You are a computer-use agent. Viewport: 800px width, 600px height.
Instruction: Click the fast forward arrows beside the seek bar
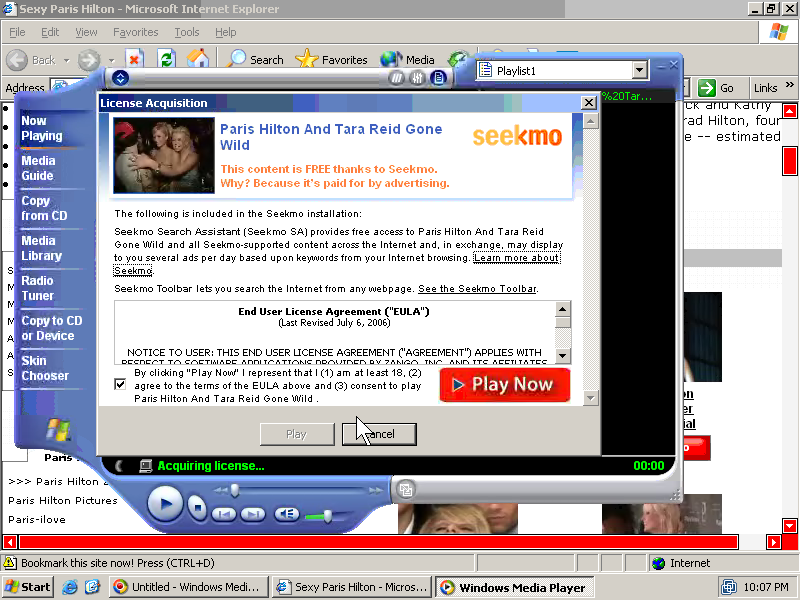pyautogui.click(x=376, y=490)
